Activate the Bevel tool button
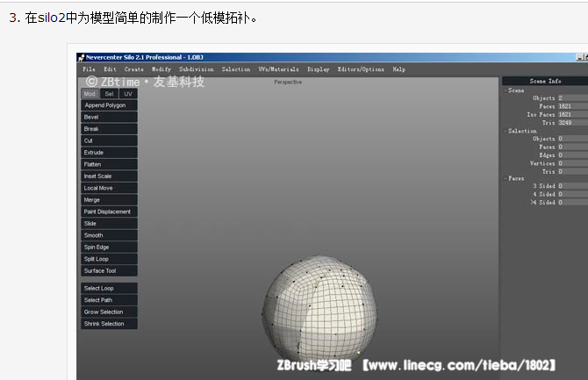Viewport: 588px width, 380px height. (x=109, y=117)
